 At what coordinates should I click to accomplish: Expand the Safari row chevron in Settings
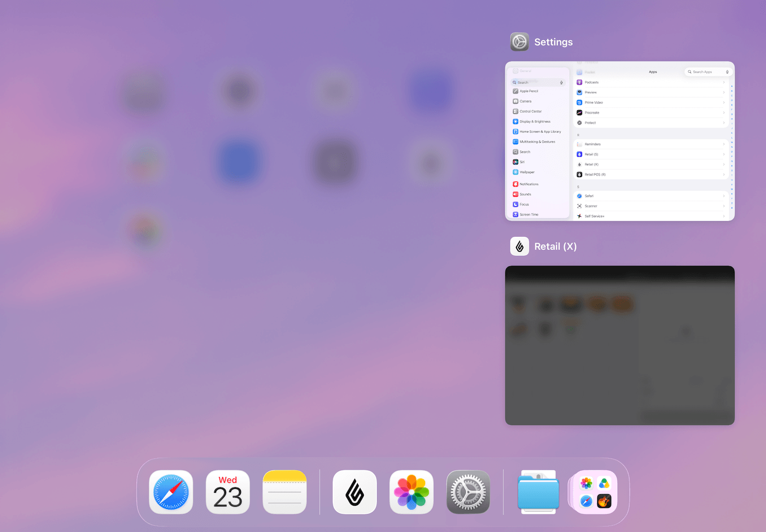[x=724, y=196]
